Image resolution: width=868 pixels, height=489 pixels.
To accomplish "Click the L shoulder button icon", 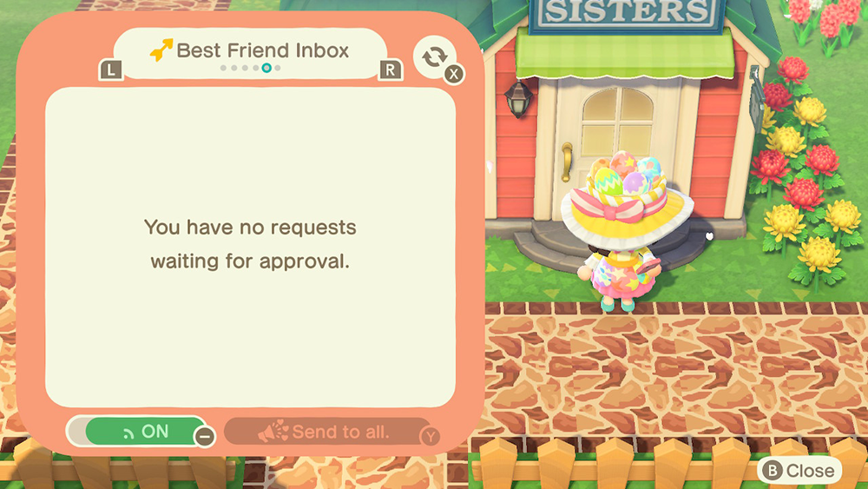I will coord(111,70).
